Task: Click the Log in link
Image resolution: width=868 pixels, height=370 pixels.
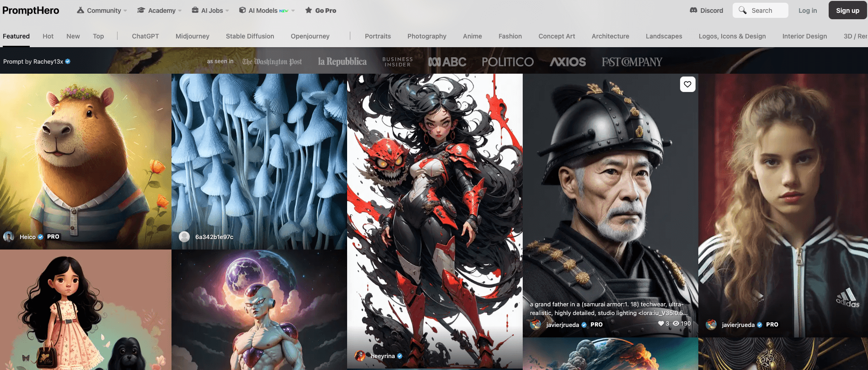Action: point(807,11)
